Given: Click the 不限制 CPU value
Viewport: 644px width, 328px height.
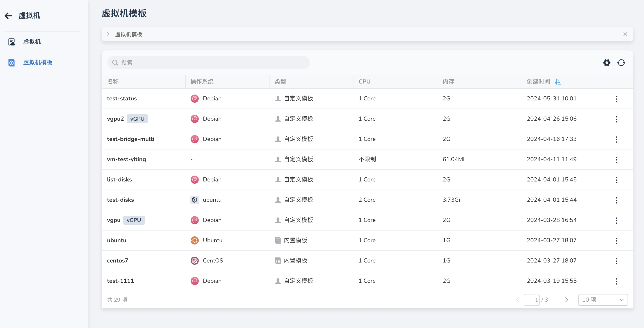Looking at the screenshot, I should (x=367, y=159).
